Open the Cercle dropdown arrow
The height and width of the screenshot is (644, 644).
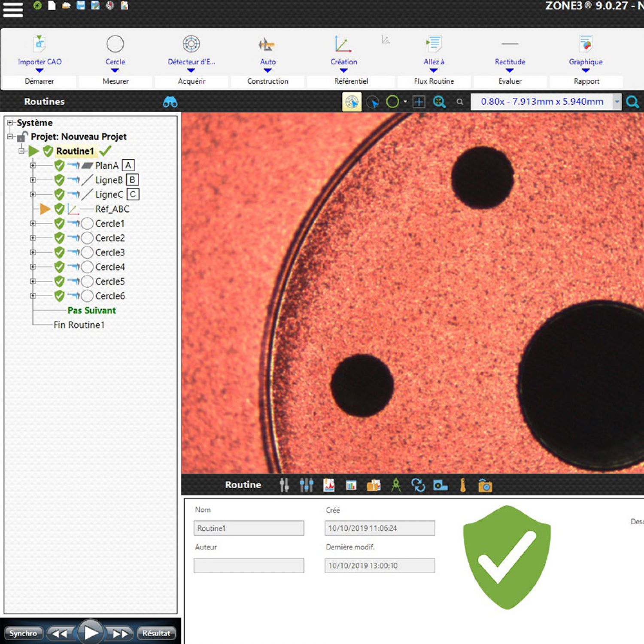pyautogui.click(x=115, y=71)
